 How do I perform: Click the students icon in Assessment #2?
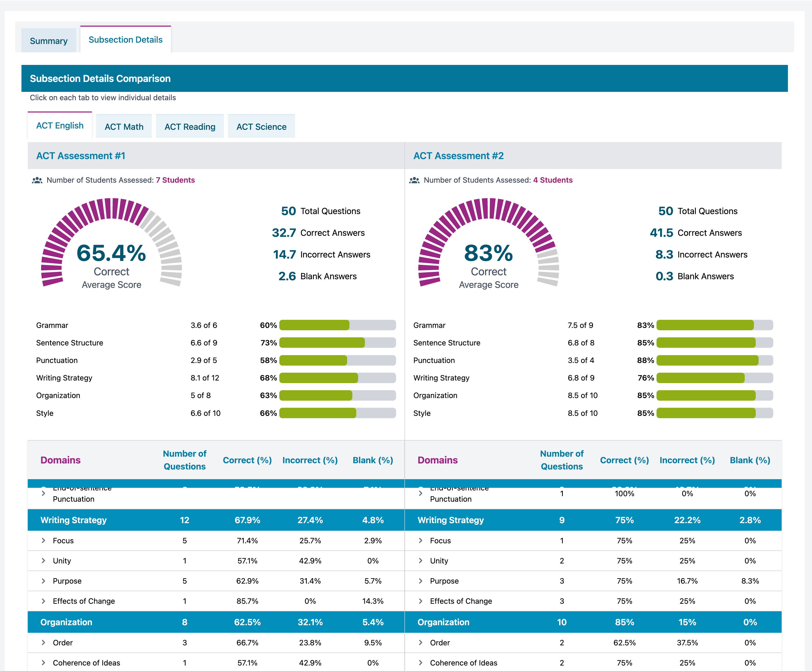point(414,180)
